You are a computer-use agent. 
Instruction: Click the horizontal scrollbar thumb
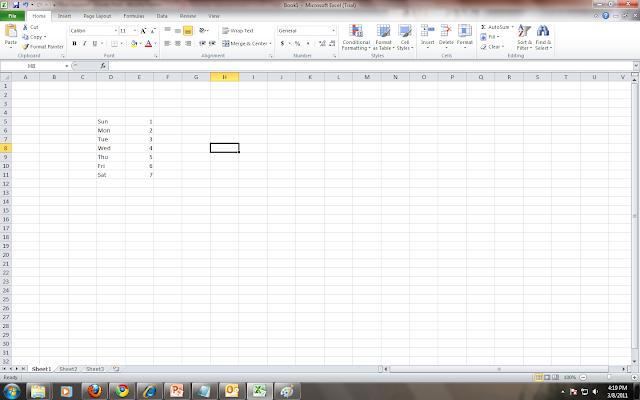pyautogui.click(x=499, y=369)
